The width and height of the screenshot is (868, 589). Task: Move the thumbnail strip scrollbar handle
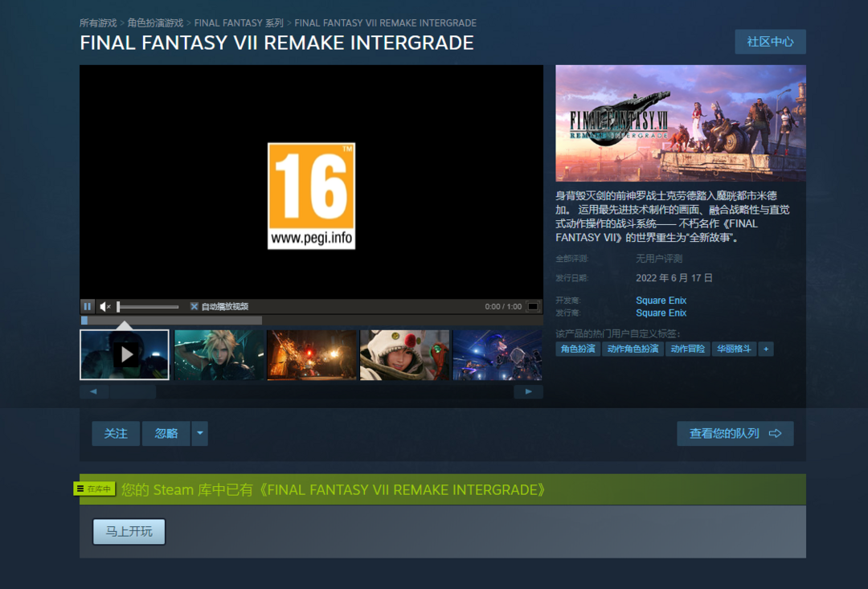point(133,391)
